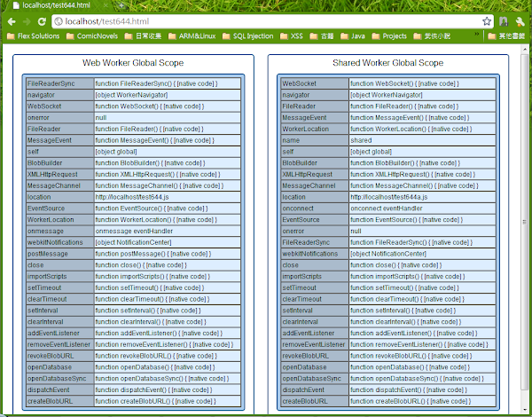Click removeEventListener in the Shared Worker table
Screen dimensions: 532x417
(x=315, y=344)
